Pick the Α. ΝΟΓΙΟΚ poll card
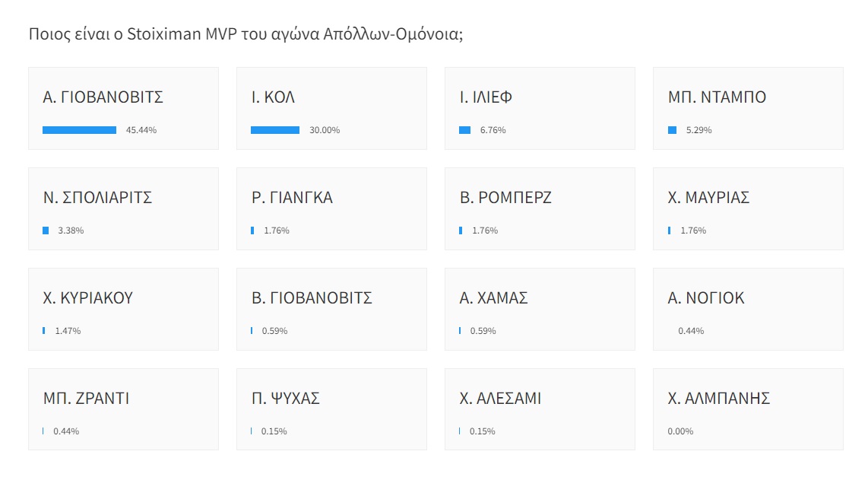The height and width of the screenshot is (480, 868). click(x=748, y=310)
